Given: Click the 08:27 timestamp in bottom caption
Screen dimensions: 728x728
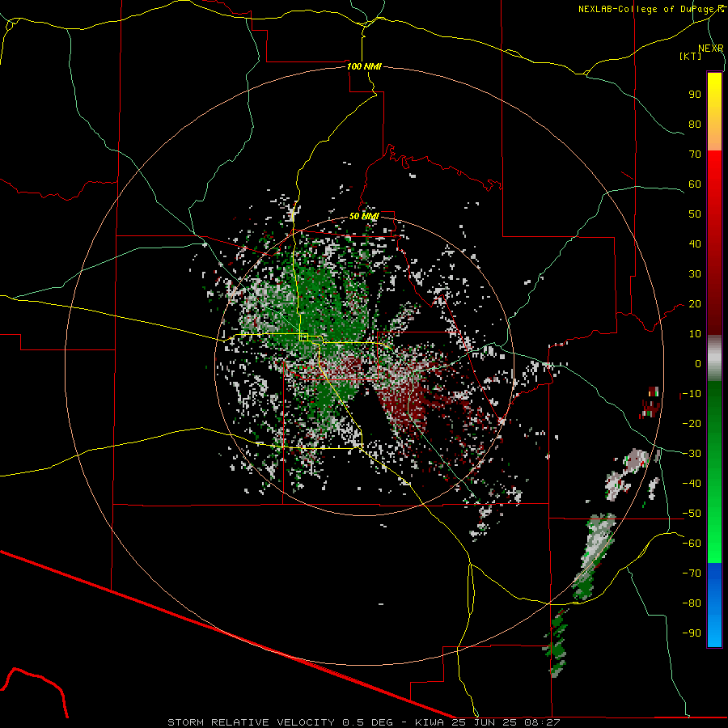Looking at the screenshot, I should tap(542, 722).
